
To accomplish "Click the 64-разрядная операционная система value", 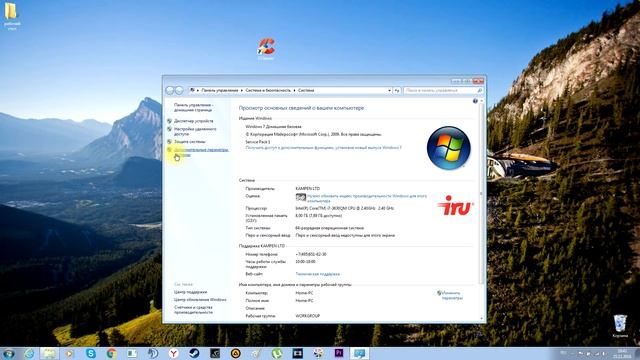I will tap(329, 228).
